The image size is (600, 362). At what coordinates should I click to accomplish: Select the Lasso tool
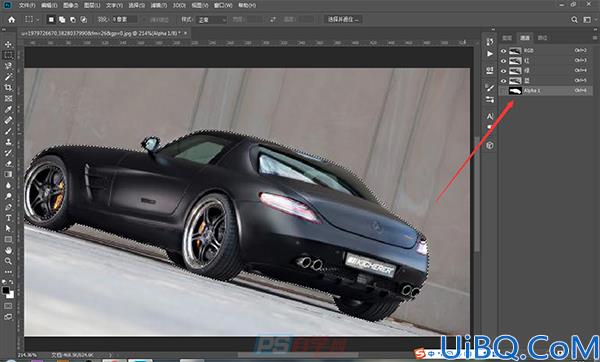(x=8, y=66)
